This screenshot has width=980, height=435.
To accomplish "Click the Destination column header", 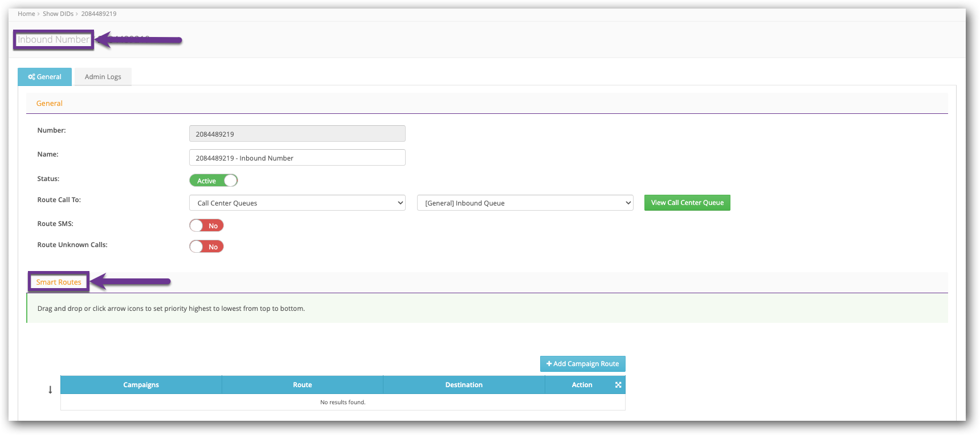I will [x=464, y=385].
